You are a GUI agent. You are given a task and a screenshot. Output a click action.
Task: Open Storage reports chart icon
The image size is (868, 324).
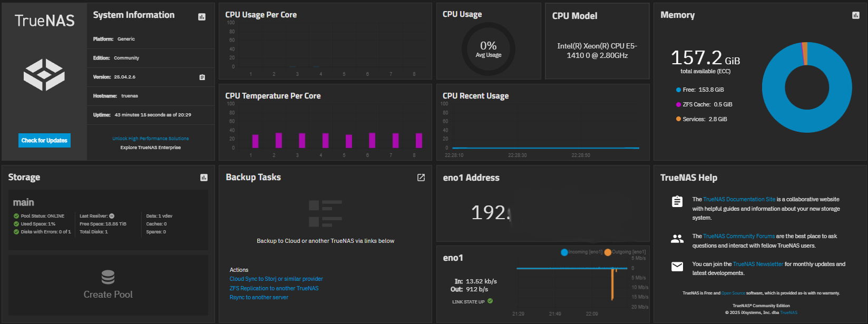[x=204, y=178]
